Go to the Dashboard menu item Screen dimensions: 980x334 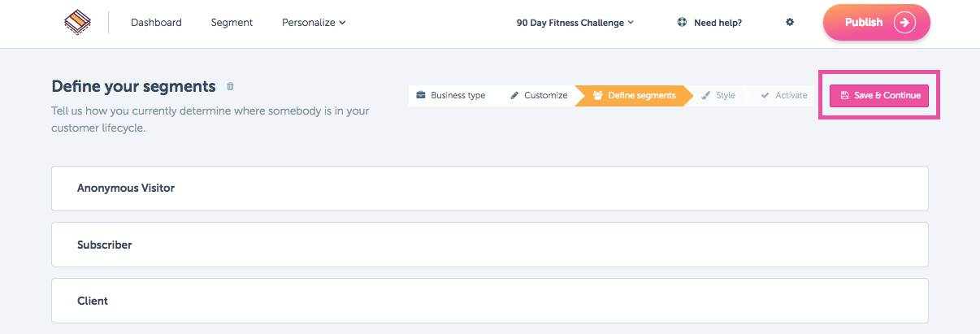coord(156,23)
